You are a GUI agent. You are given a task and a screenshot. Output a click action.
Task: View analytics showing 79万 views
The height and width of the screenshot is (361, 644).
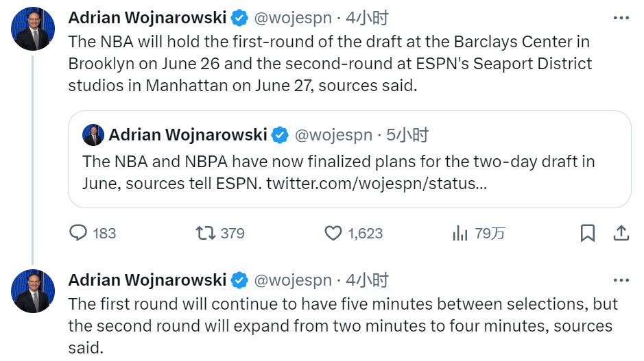click(460, 233)
